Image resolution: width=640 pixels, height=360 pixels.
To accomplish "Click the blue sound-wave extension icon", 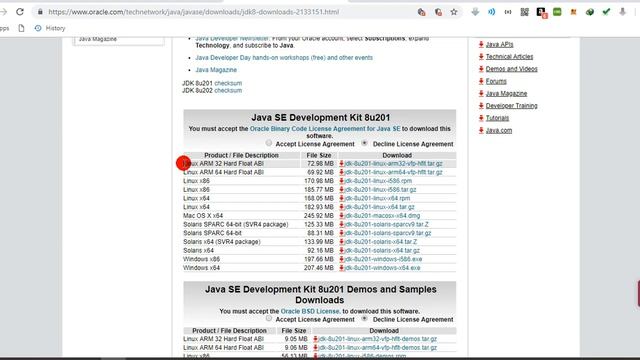I will coord(491,12).
